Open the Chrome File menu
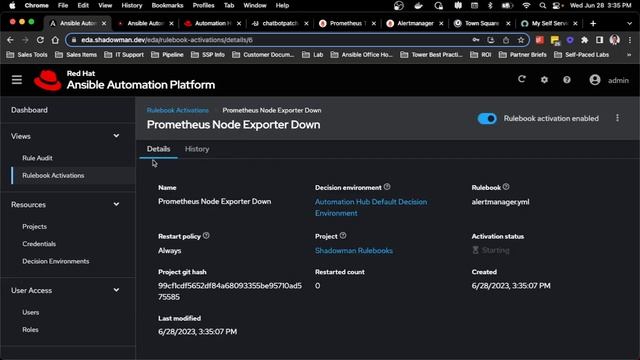Image resolution: width=640 pixels, height=360 pixels. click(63, 5)
